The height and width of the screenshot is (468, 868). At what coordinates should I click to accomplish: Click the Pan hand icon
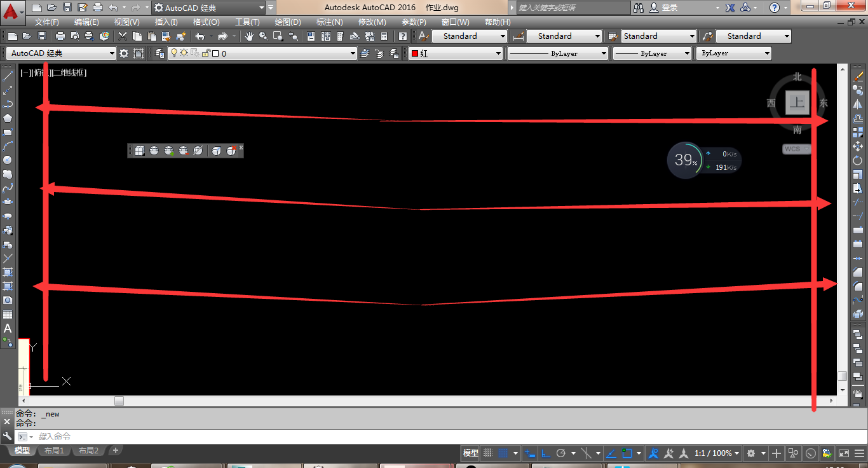tap(249, 36)
